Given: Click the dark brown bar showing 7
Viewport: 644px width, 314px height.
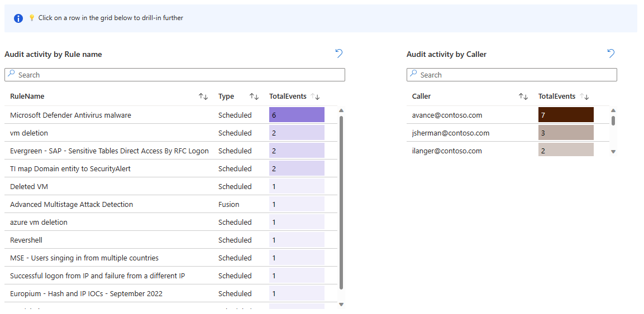Looking at the screenshot, I should pyautogui.click(x=565, y=115).
